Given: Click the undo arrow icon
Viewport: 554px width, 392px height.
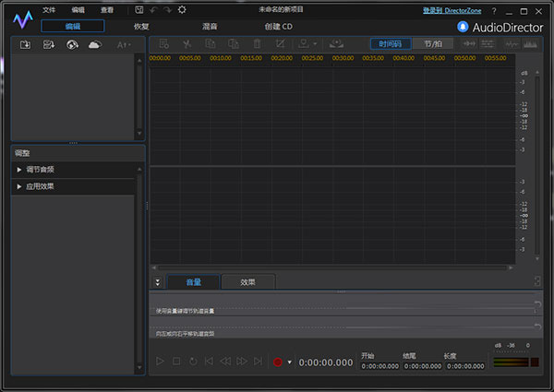Looking at the screenshot, I should click(153, 10).
